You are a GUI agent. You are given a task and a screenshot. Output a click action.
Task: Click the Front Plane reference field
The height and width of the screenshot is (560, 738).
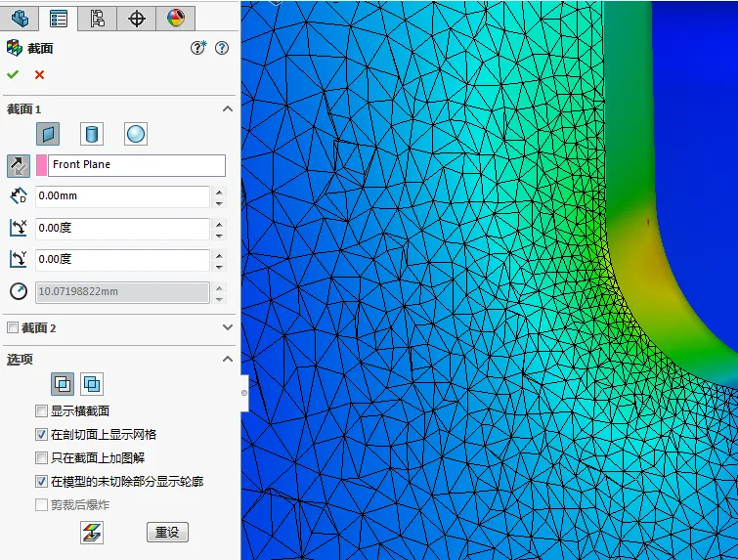(x=137, y=165)
